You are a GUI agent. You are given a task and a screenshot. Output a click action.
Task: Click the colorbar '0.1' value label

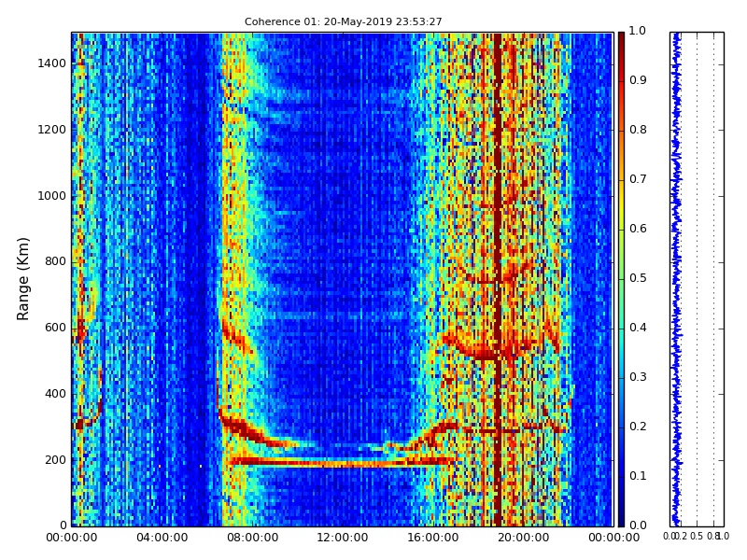[x=638, y=476]
